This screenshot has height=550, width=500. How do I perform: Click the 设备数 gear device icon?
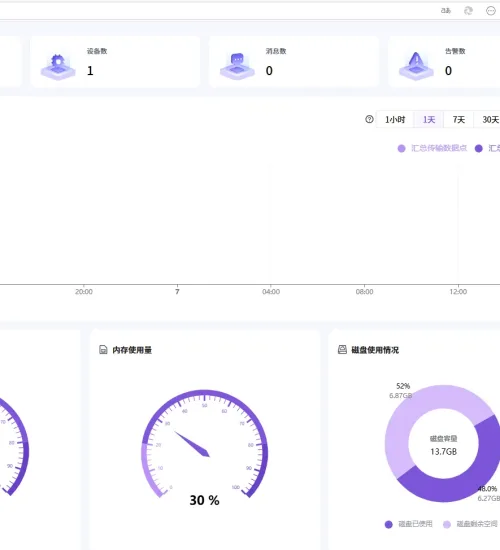click(58, 67)
